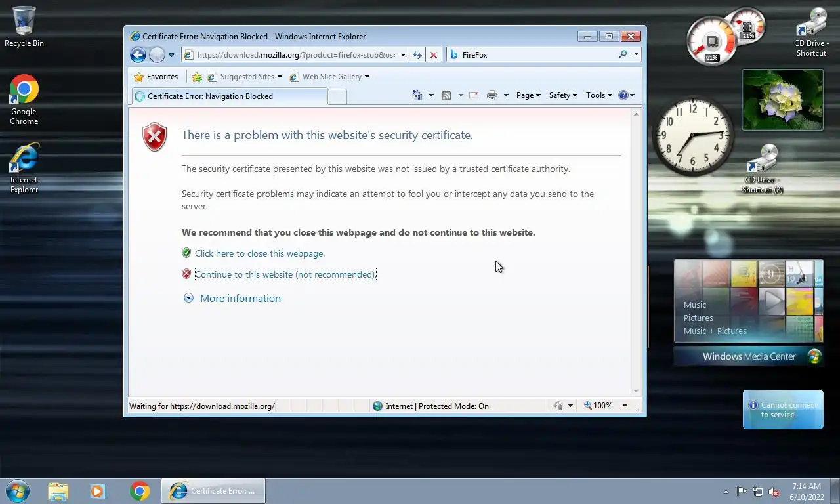Open the Windows Media Center banner
Screen dimensions: 840x504
749,356
